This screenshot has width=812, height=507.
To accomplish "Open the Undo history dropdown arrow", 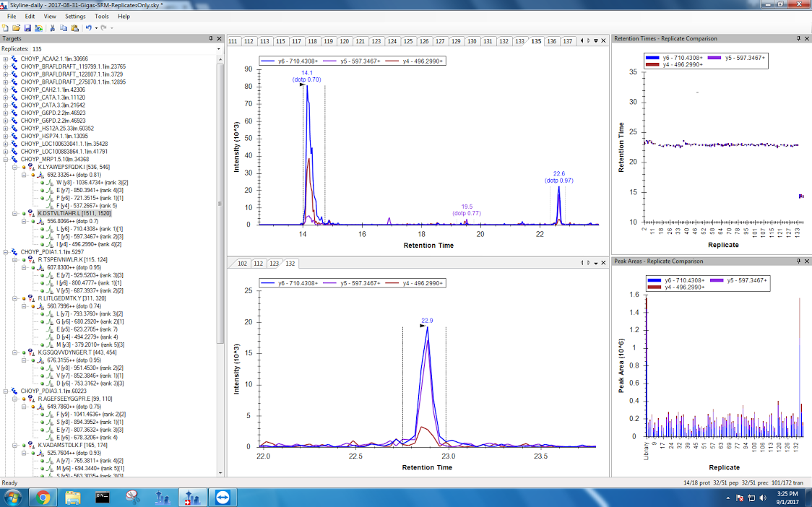I will (x=95, y=28).
